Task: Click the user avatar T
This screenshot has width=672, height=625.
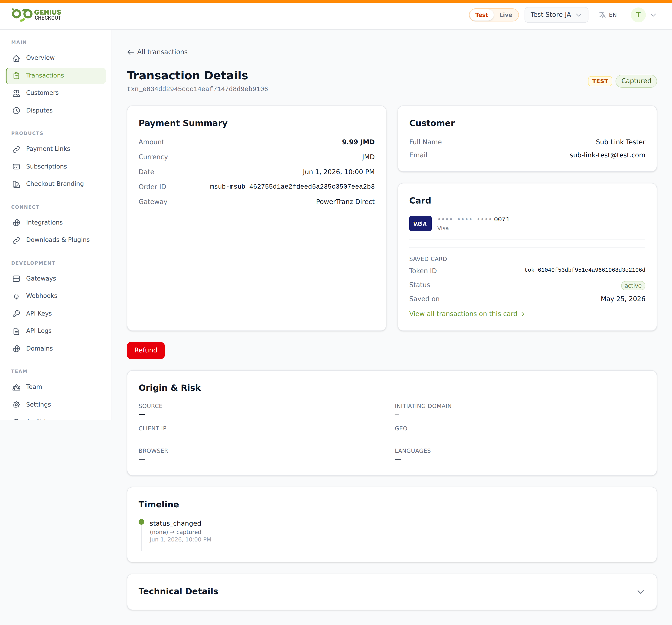Action: click(638, 14)
